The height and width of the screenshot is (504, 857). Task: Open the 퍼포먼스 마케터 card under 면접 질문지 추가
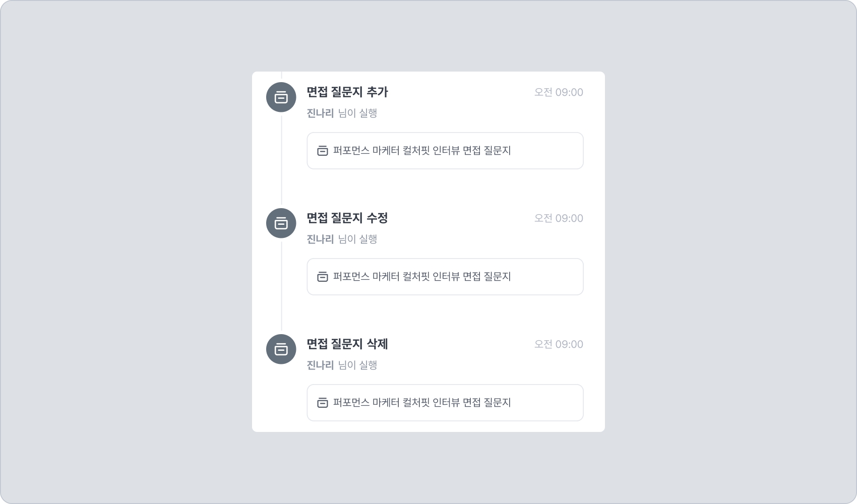tap(445, 151)
